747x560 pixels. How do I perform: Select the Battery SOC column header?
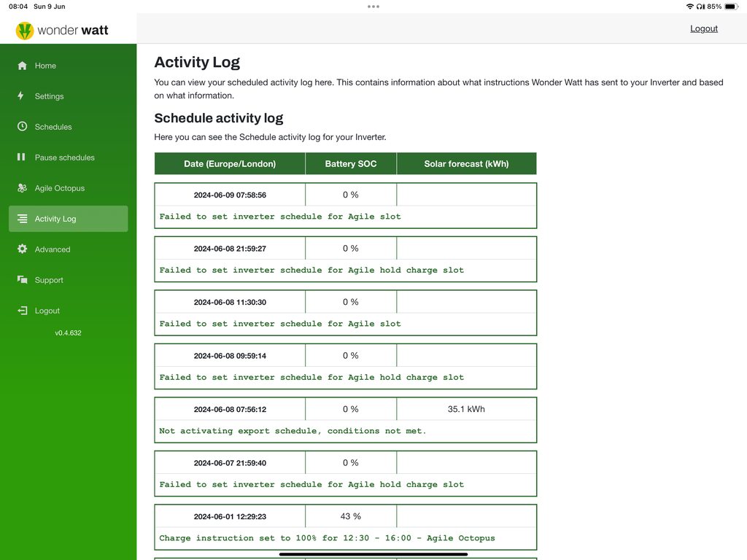[351, 164]
